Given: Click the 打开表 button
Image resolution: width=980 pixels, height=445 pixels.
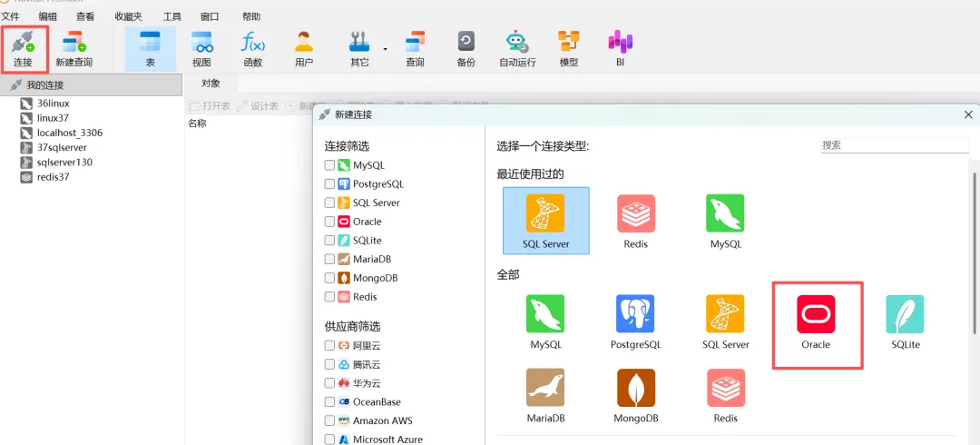Looking at the screenshot, I should pos(210,105).
